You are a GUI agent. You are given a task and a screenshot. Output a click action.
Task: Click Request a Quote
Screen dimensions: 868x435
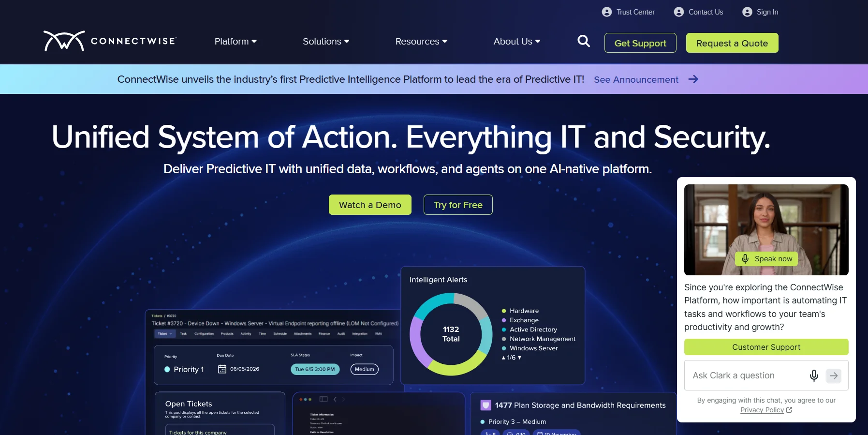point(732,43)
